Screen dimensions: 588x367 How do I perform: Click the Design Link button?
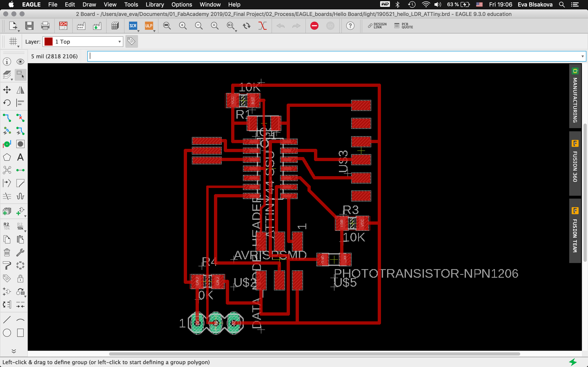377,26
